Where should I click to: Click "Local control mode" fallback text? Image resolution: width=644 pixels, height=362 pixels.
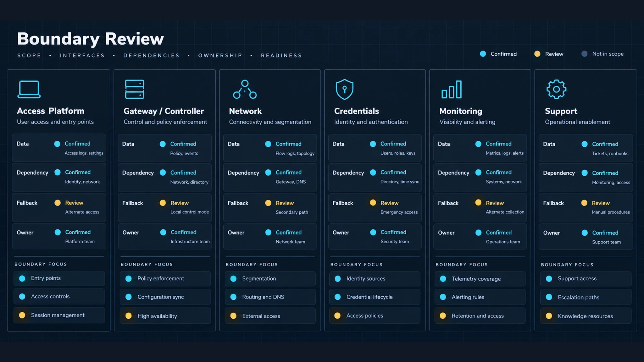coord(190,212)
